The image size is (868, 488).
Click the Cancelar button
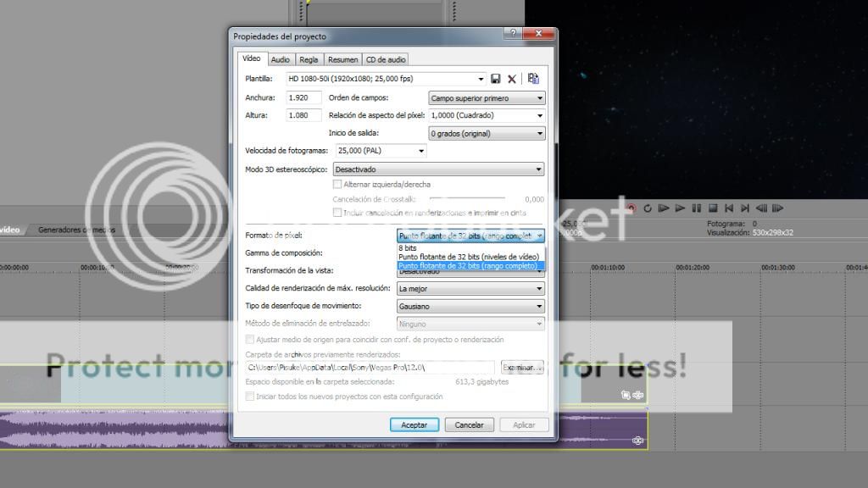click(x=469, y=425)
